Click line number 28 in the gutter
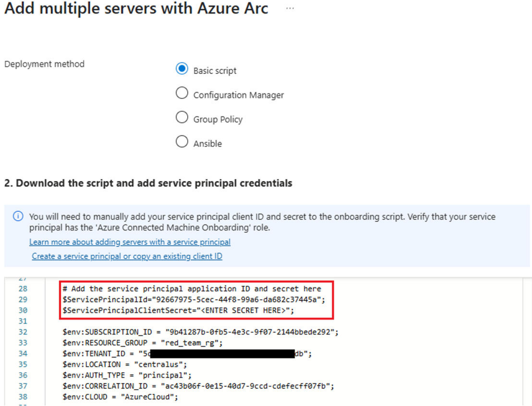532x406 pixels. click(x=23, y=289)
